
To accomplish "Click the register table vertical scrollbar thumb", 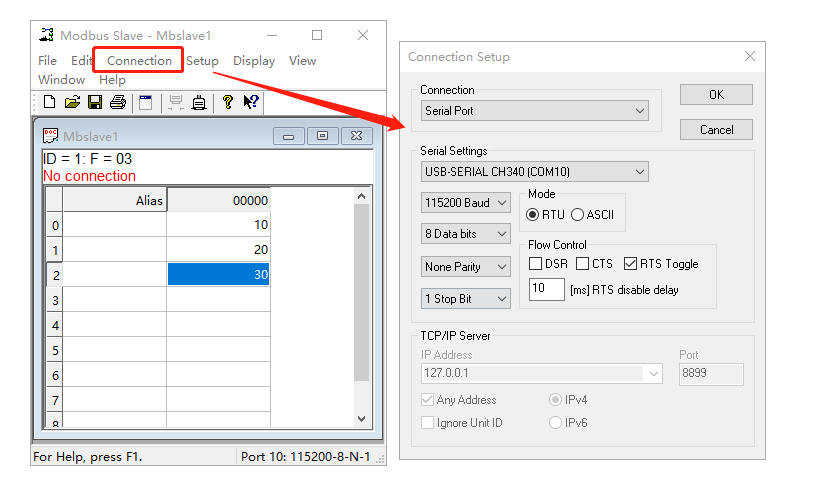I will (361, 292).
